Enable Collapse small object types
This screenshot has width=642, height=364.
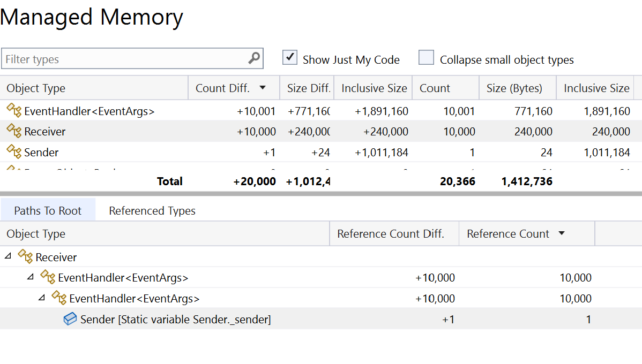(x=426, y=57)
